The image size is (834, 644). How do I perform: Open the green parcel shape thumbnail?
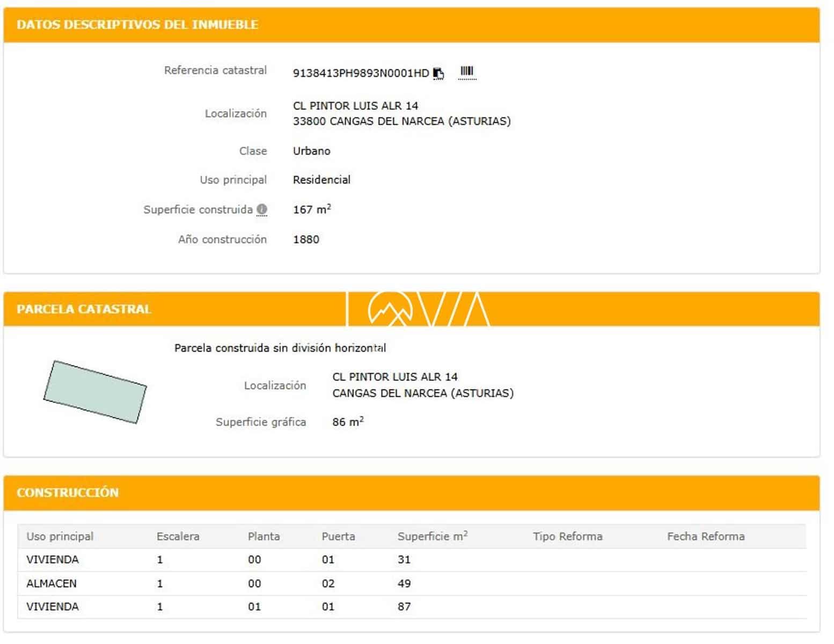pos(95,392)
